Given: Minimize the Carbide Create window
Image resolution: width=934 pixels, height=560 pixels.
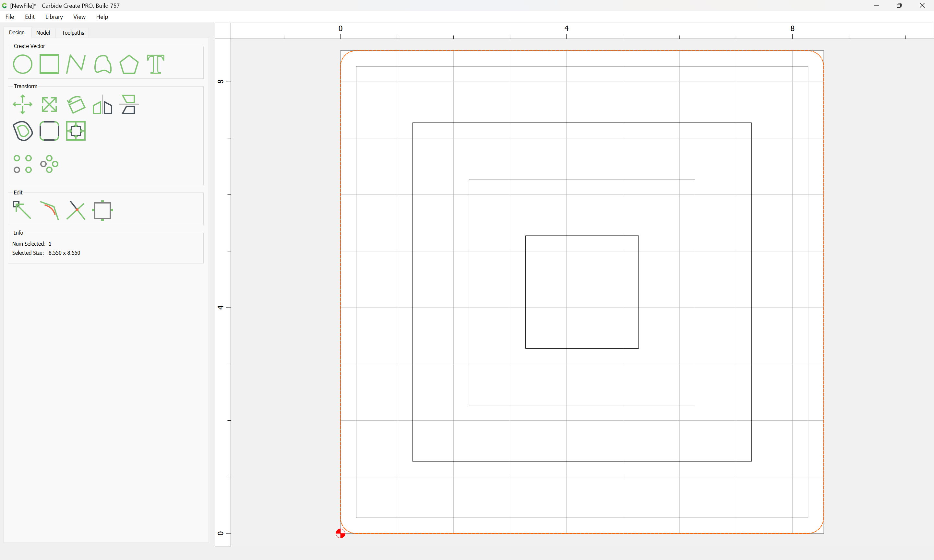Looking at the screenshot, I should click(876, 6).
